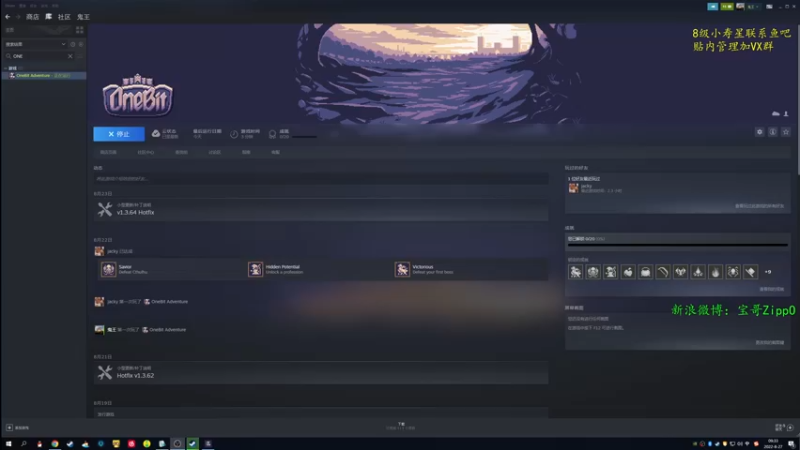
Task: Click the header achievements progress bar
Action: click(x=305, y=137)
